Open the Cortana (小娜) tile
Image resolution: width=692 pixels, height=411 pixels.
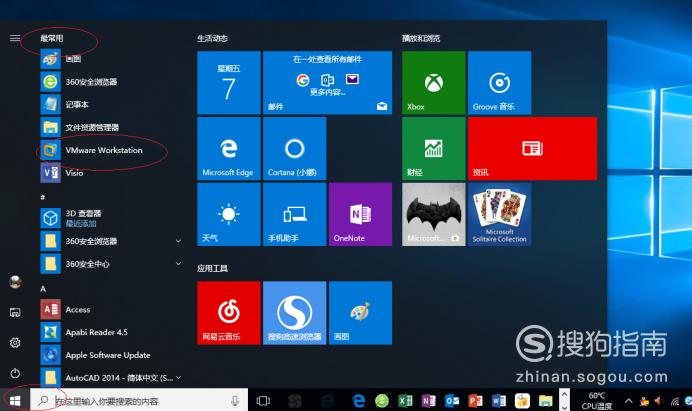coord(294,148)
